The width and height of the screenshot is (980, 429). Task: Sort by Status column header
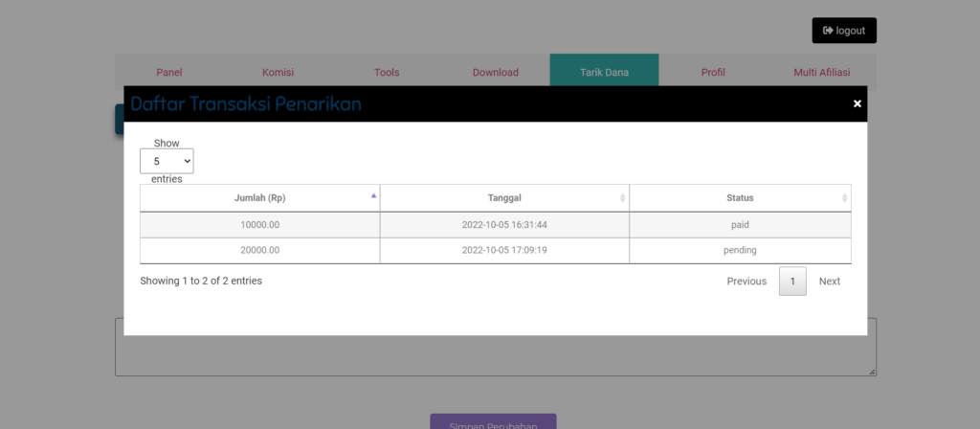coord(740,198)
